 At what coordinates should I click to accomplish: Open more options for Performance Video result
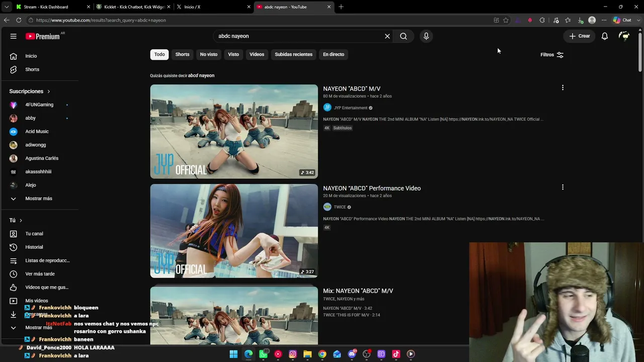(x=562, y=187)
